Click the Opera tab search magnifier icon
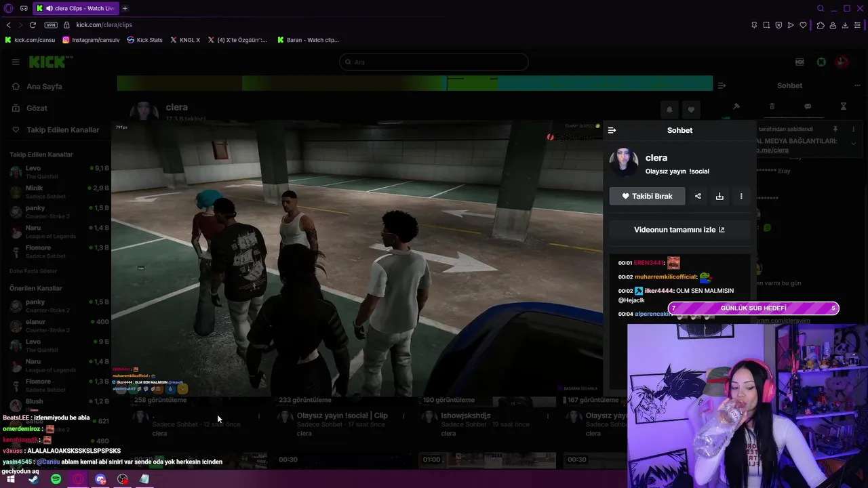This screenshot has width=868, height=488. coord(821,8)
